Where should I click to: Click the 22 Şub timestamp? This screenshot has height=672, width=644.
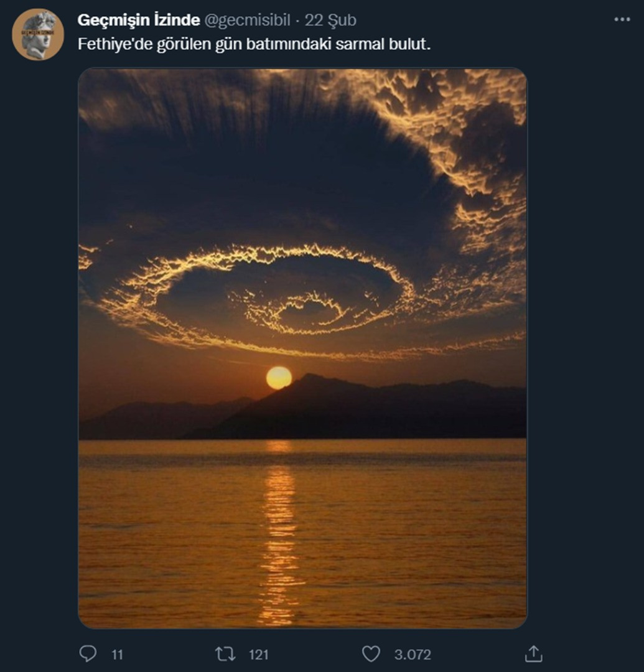pyautogui.click(x=330, y=19)
